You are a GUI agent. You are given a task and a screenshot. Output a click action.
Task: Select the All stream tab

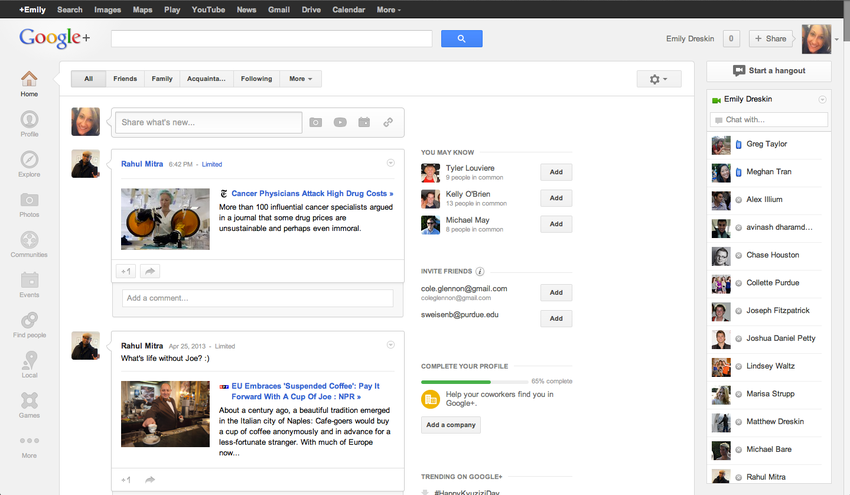(89, 79)
